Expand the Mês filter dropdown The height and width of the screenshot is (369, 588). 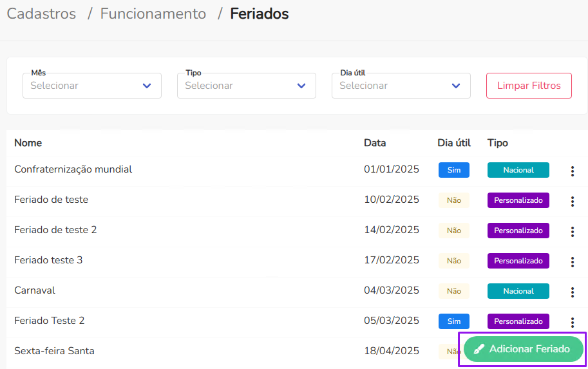pyautogui.click(x=91, y=86)
